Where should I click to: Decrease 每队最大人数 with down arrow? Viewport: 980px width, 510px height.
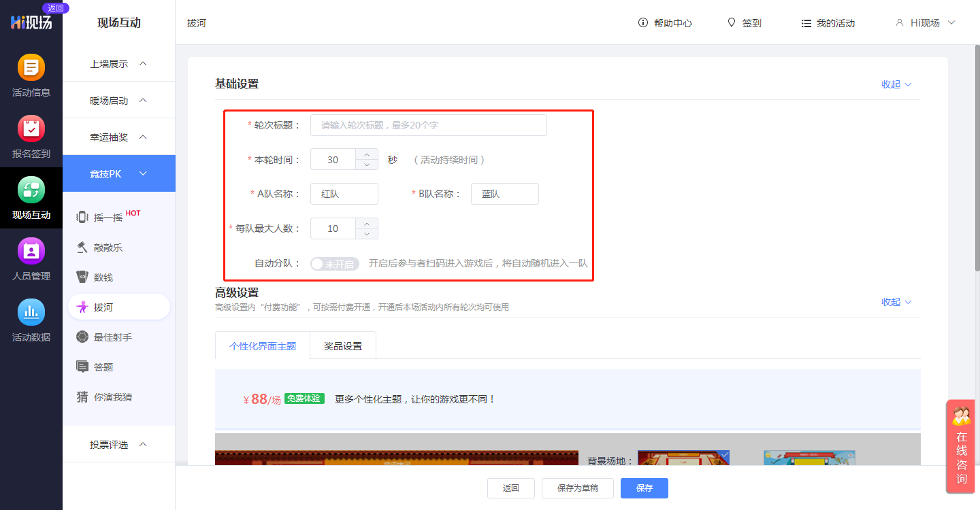[x=367, y=234]
